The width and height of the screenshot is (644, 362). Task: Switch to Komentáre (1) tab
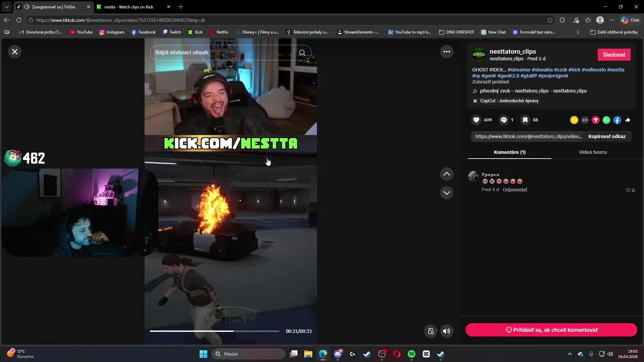[510, 152]
